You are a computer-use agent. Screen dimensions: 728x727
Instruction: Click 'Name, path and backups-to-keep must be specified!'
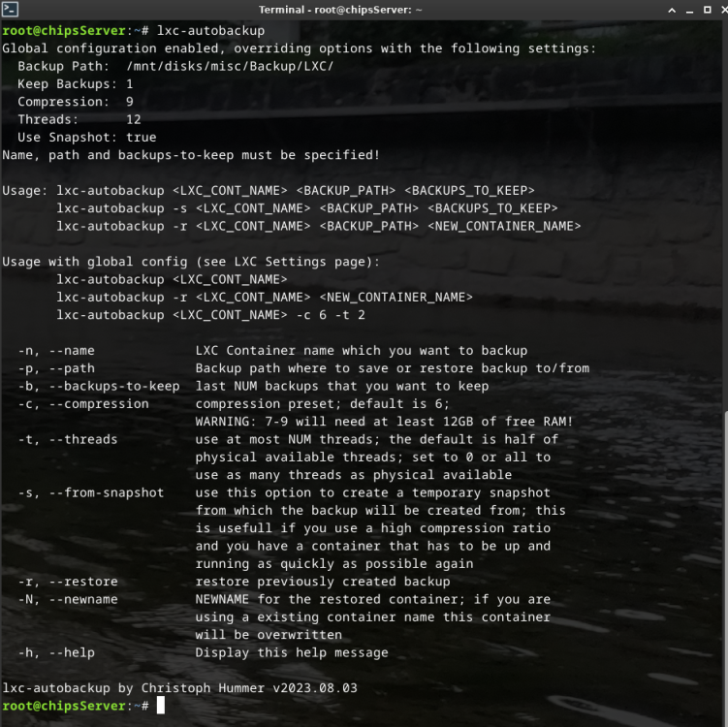point(191,155)
